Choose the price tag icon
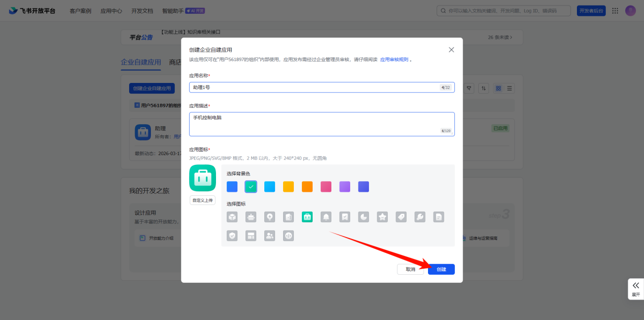Screen dimensions: 644x320 [x=401, y=217]
